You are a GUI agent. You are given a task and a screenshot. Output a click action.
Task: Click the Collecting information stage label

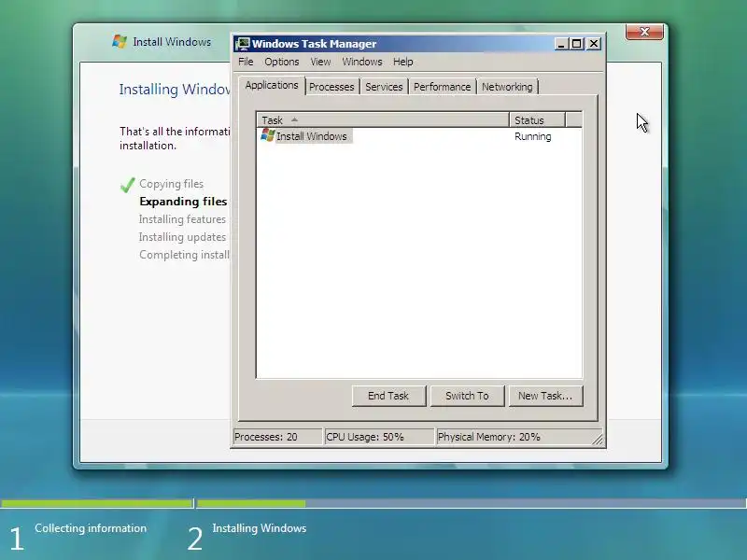pos(91,528)
